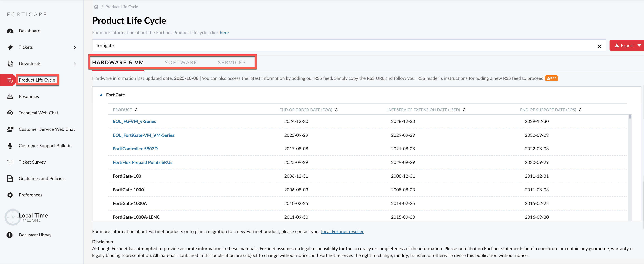The height and width of the screenshot is (264, 644).
Task: Click the Customer Support Bulletin microphone icon
Action: click(x=10, y=146)
